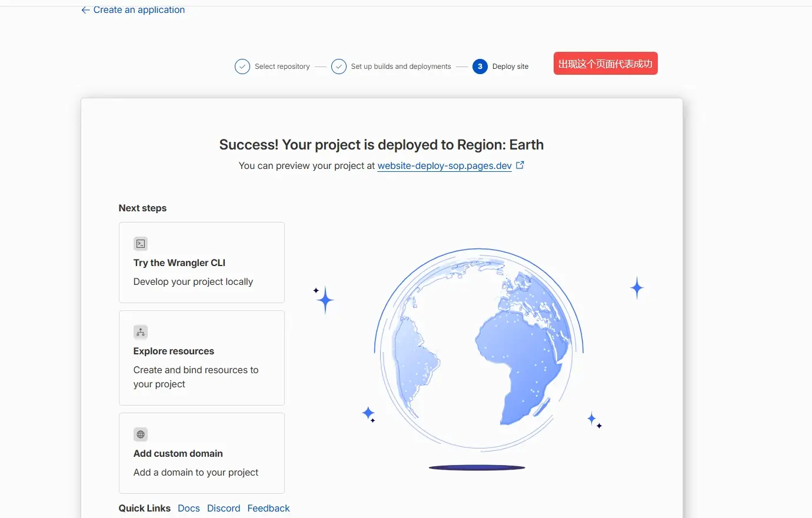The width and height of the screenshot is (812, 518).
Task: Open Discord quick link
Action: point(224,508)
